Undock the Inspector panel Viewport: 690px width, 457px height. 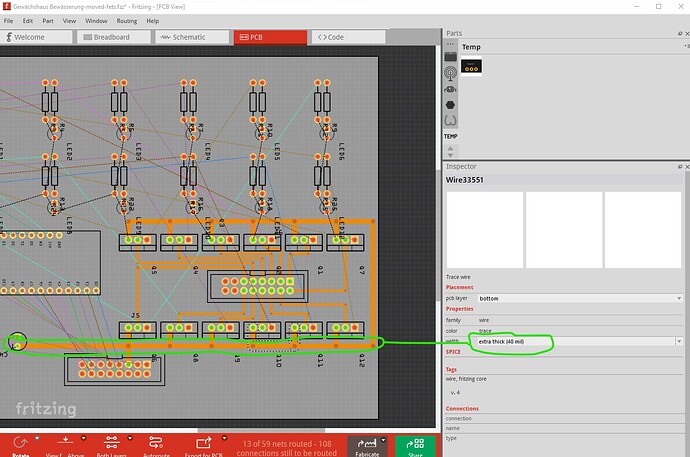680,167
